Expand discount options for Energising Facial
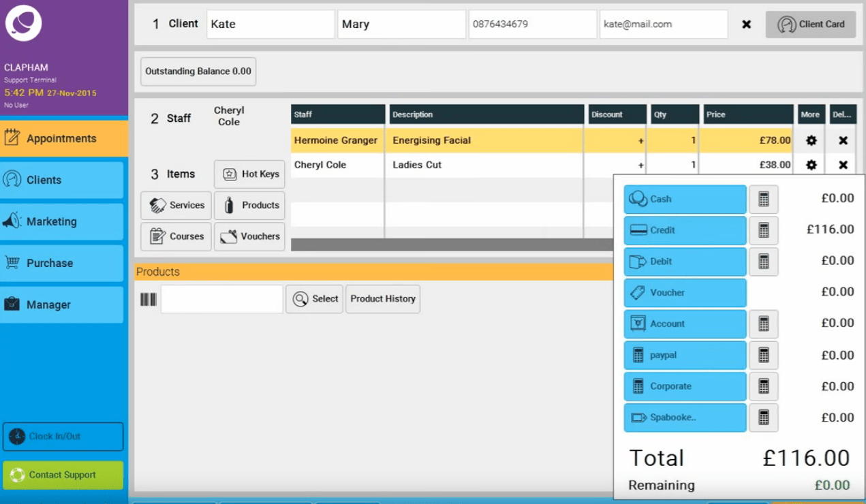This screenshot has height=504, width=866. coord(642,141)
